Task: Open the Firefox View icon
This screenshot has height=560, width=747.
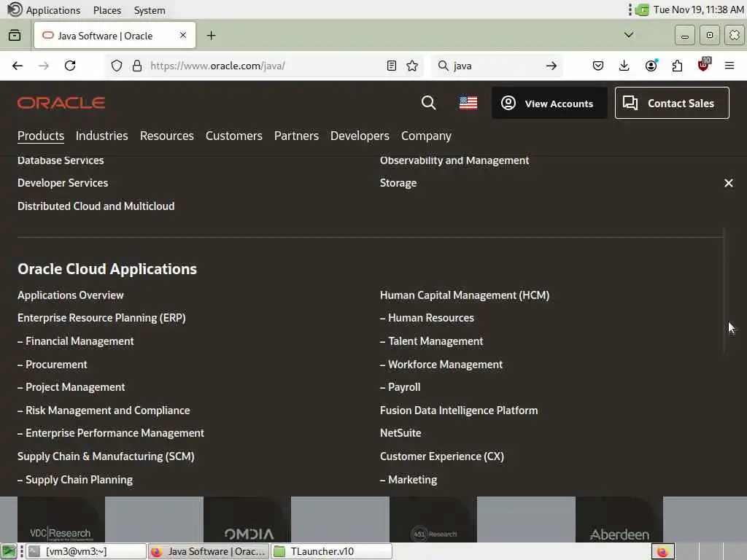Action: [15, 35]
